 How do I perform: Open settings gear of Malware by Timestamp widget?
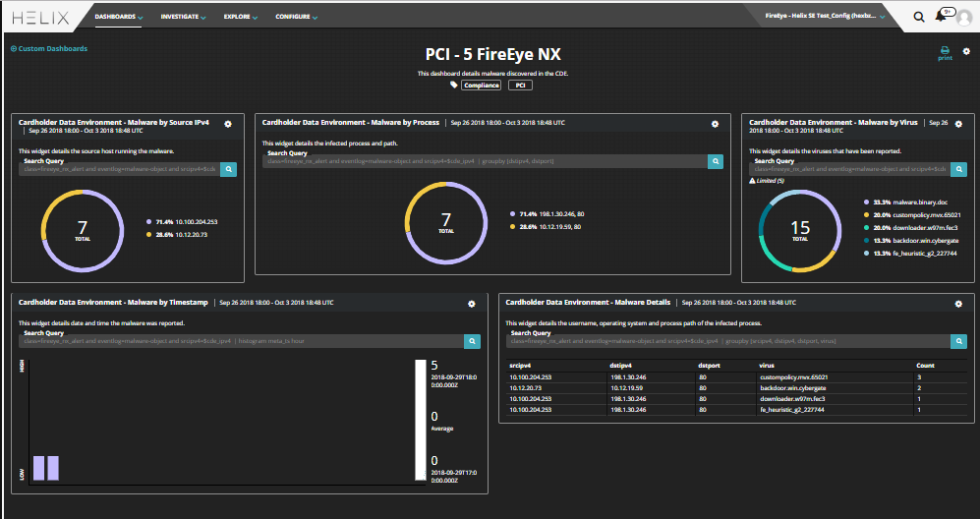[471, 304]
